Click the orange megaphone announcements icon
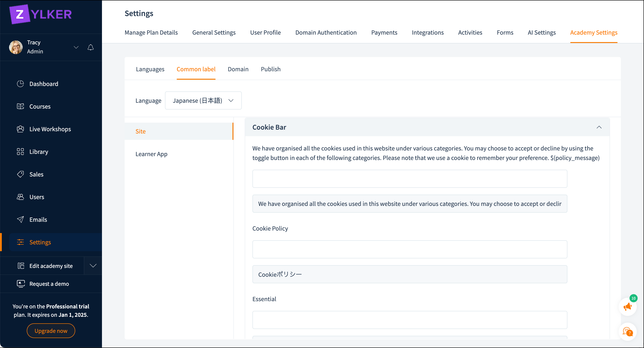 point(627,307)
